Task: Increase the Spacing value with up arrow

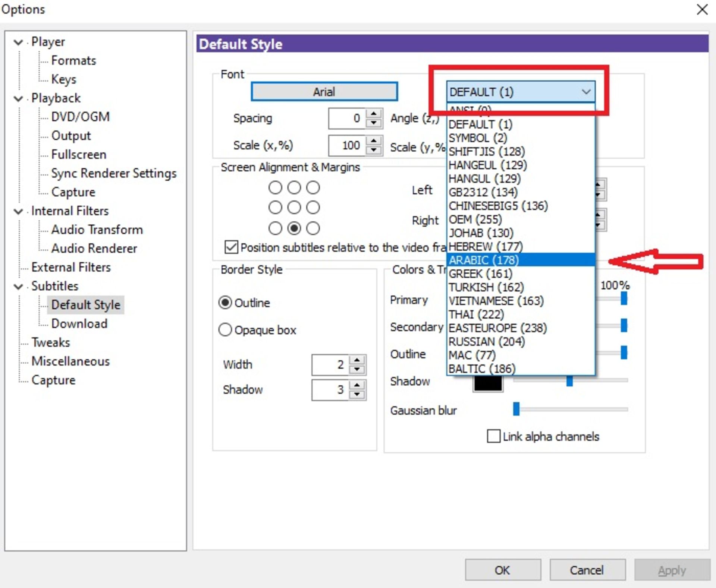Action: coord(374,113)
